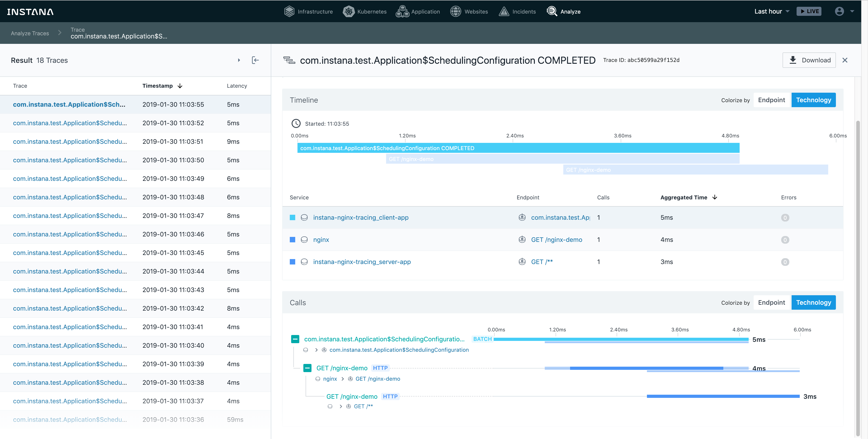Image resolution: width=868 pixels, height=439 pixels.
Task: Collapse the SchedulingConfiguration BATCH root call
Action: point(295,339)
